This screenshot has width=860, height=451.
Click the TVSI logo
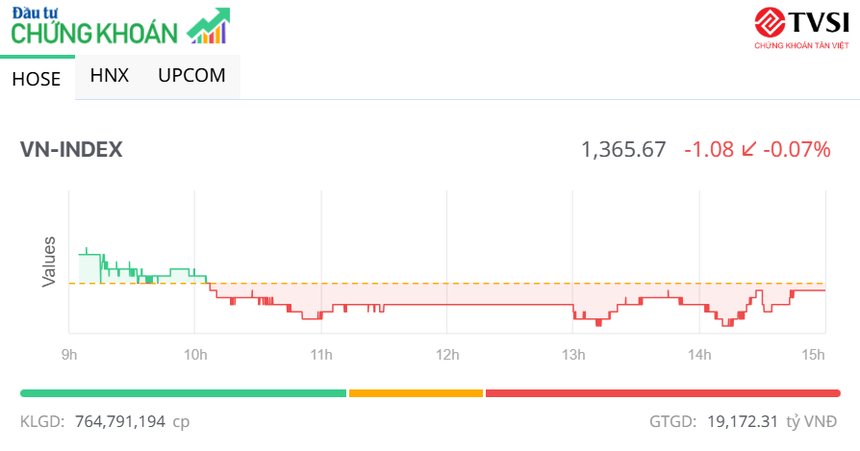[803, 27]
